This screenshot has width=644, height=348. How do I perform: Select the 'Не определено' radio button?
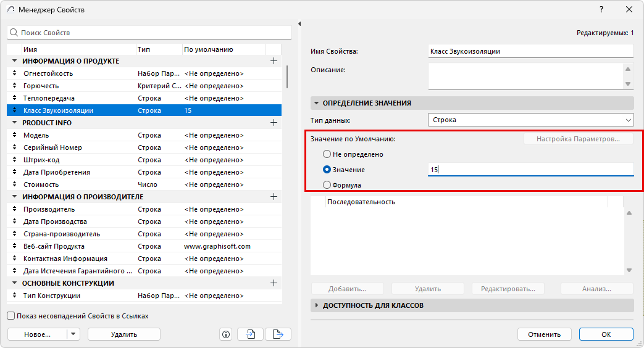point(327,154)
